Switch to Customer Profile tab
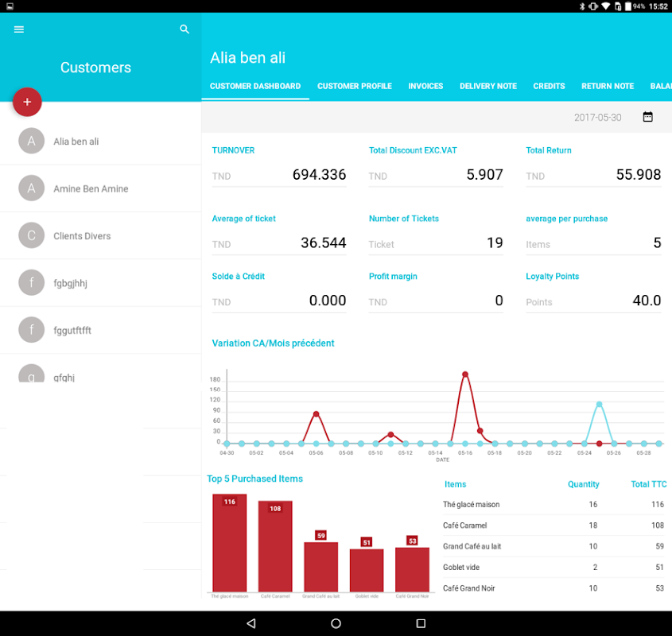Screen dimensions: 672x636 pos(355,86)
